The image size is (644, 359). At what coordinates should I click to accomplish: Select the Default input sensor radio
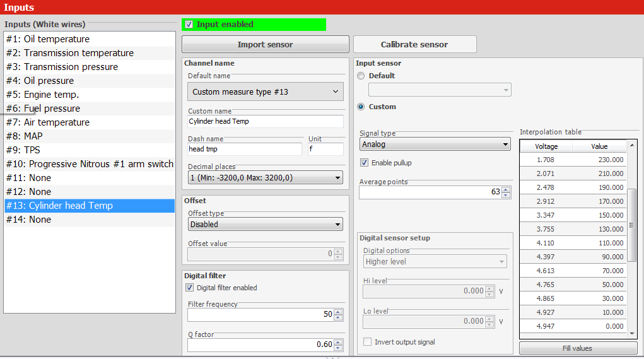tap(361, 76)
